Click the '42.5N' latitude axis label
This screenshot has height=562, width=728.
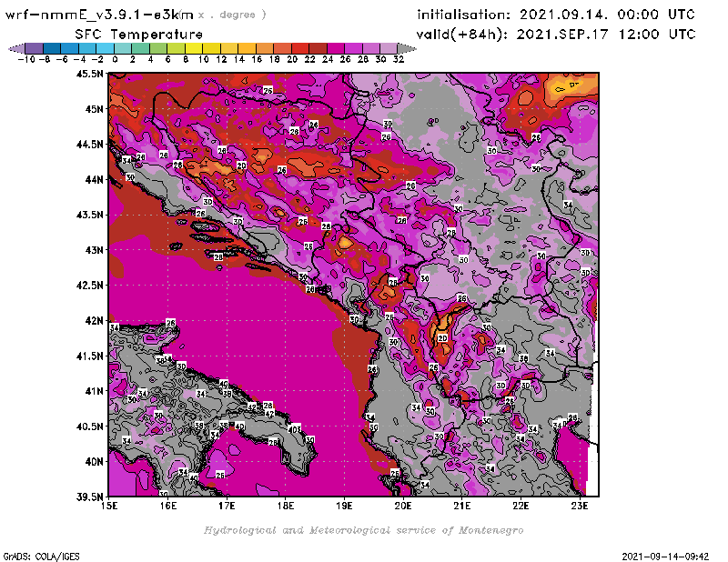tap(89, 286)
